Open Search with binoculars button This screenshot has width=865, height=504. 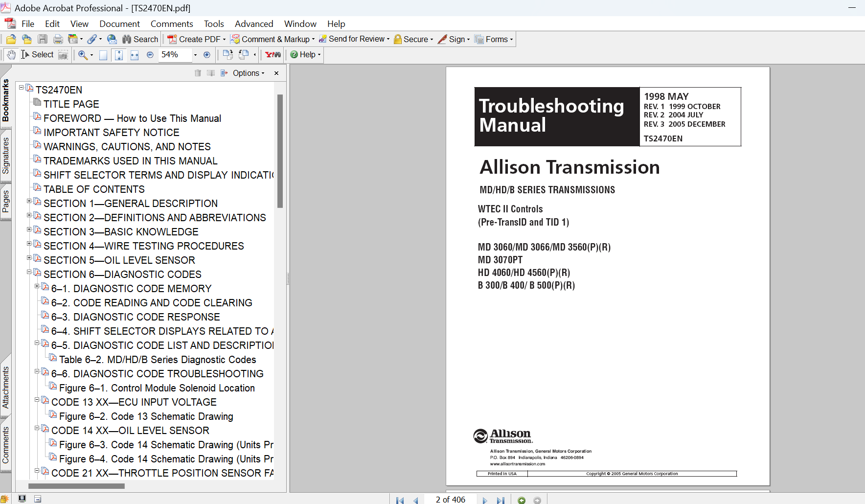140,39
